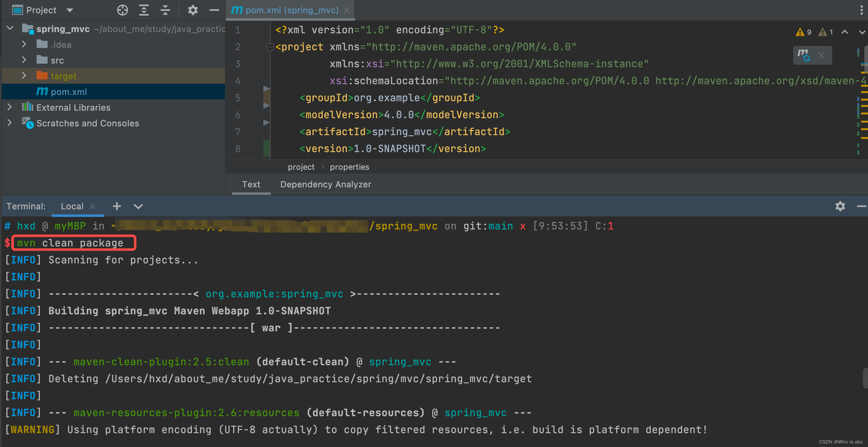Open terminal settings gear icon
Screen dimensions: 868x447
pyautogui.click(x=840, y=206)
